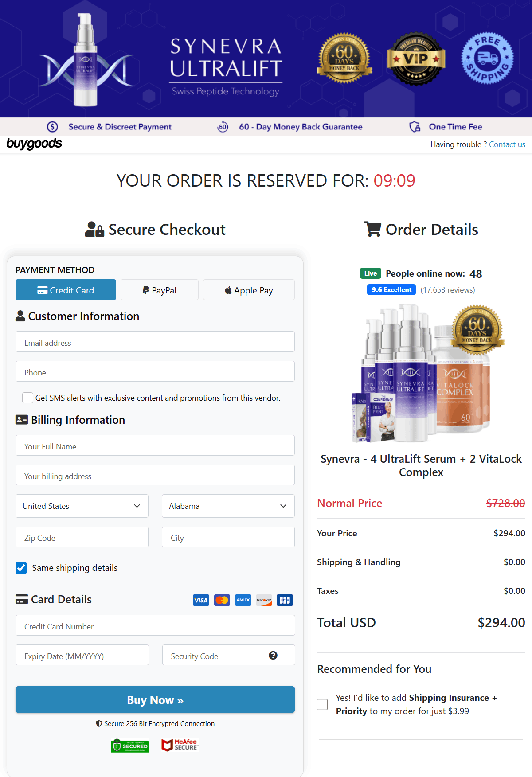
Task: Uncheck Same shipping details
Action: pyautogui.click(x=21, y=568)
